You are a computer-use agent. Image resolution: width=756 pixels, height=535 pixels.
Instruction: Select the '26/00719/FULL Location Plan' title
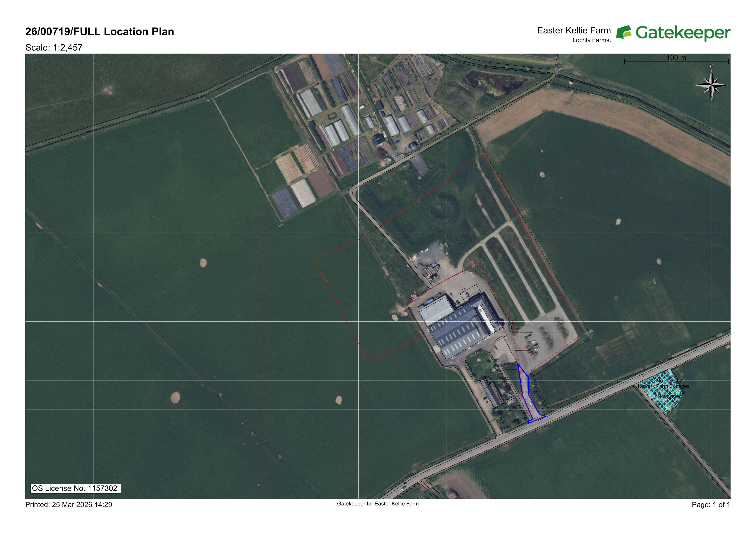[x=100, y=32]
